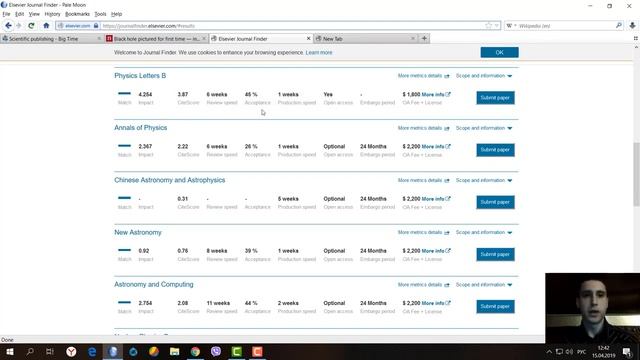The image size is (640, 360).
Task: Open the address bar history dropdown arrow
Action: click(497, 26)
